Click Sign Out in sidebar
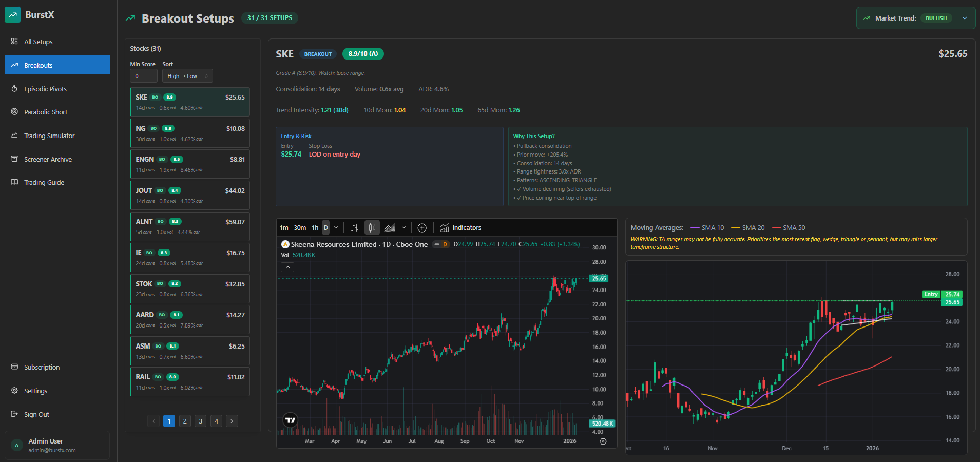This screenshot has height=462, width=980. pyautogui.click(x=36, y=414)
